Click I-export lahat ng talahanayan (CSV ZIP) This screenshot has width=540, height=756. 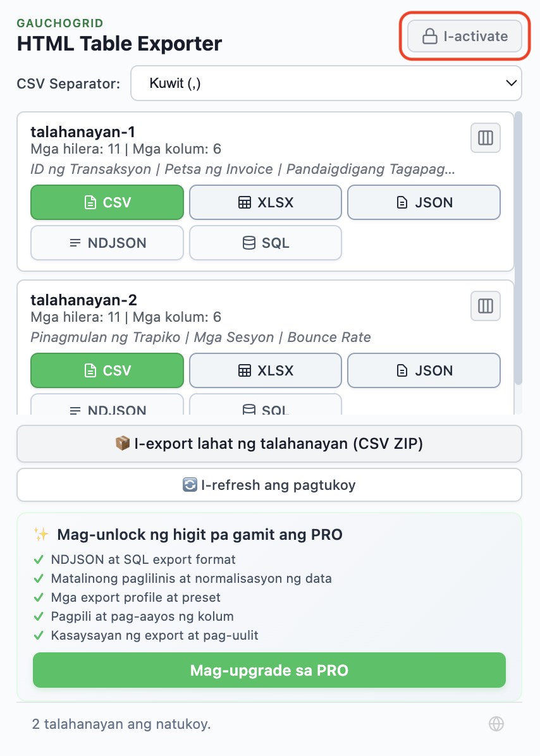tap(270, 444)
